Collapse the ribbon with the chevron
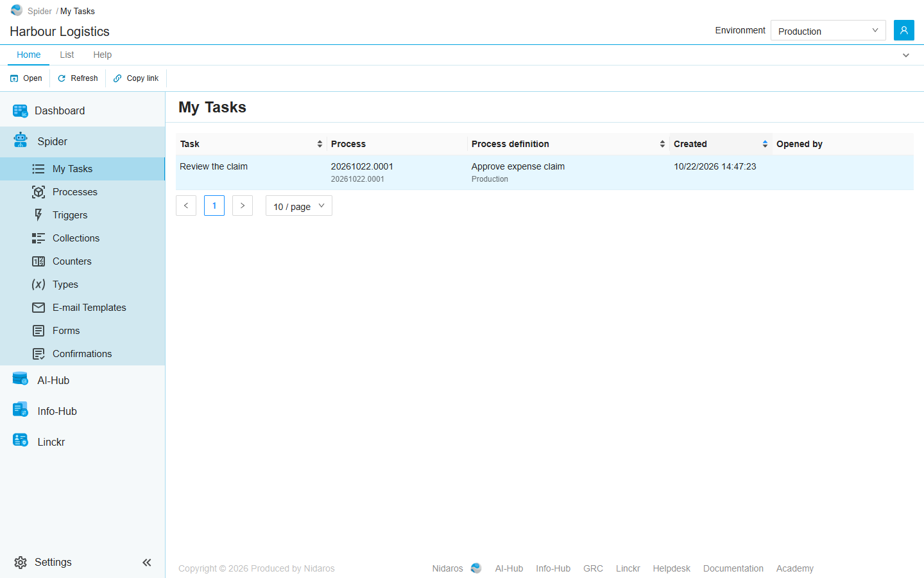The image size is (924, 578). pyautogui.click(x=906, y=55)
